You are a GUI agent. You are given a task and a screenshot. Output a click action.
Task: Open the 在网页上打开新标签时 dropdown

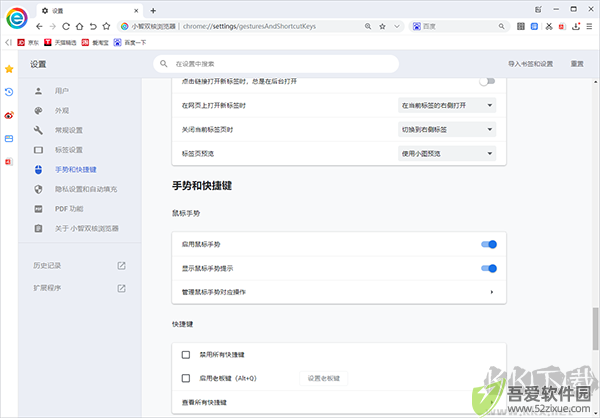click(447, 105)
